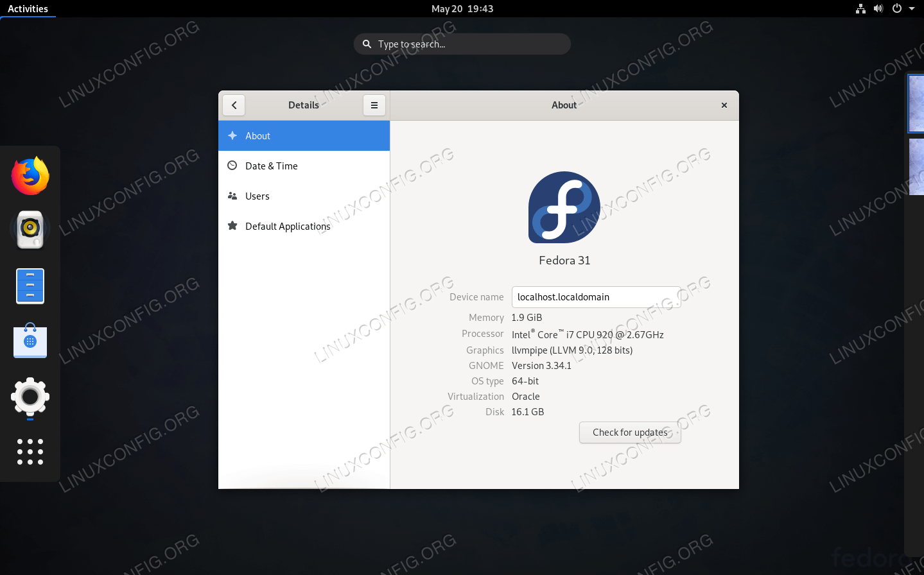The height and width of the screenshot is (575, 924).
Task: Click the clock icon beside Date & Time
Action: (x=232, y=166)
